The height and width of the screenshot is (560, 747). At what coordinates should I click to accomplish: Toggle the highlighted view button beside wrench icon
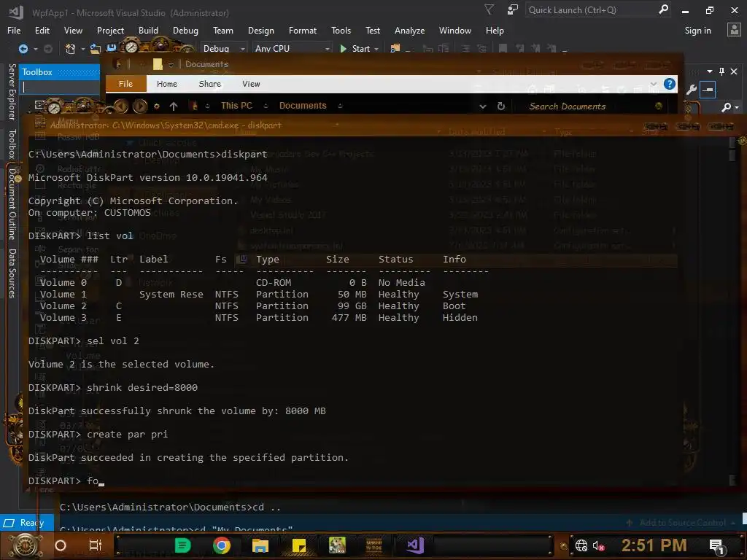point(708,90)
